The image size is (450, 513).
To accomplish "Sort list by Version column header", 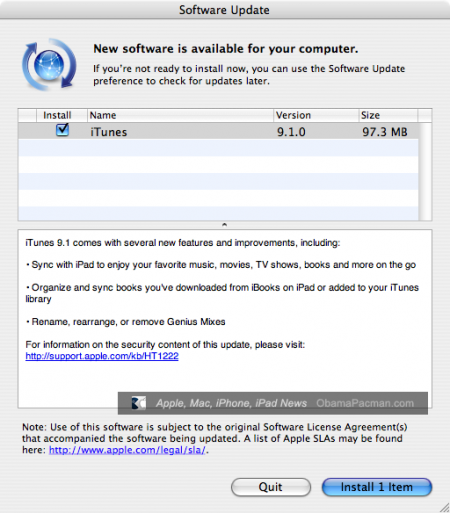I will click(316, 115).
